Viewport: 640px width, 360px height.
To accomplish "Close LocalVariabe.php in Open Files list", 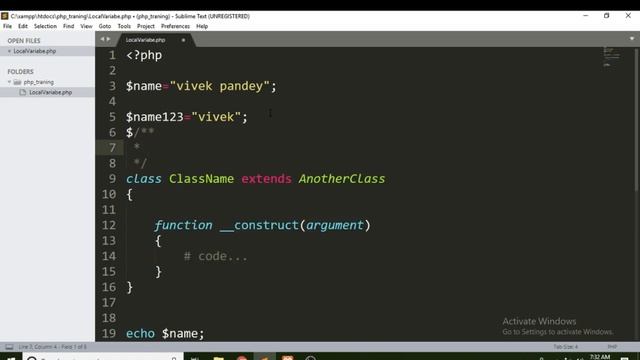I will point(9,51).
